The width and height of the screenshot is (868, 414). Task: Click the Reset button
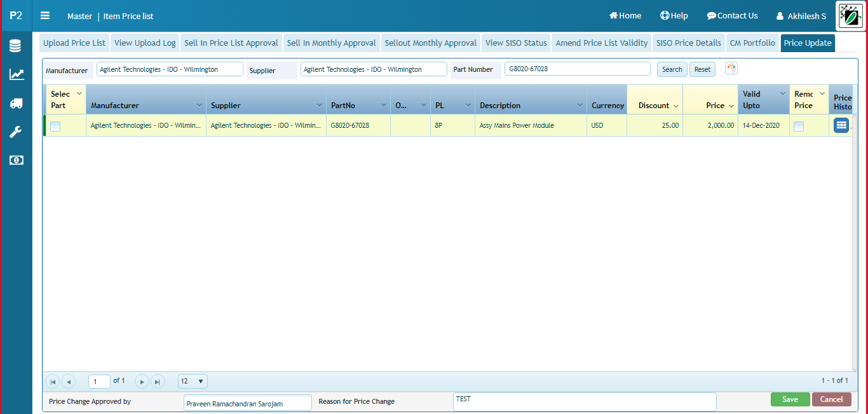702,69
